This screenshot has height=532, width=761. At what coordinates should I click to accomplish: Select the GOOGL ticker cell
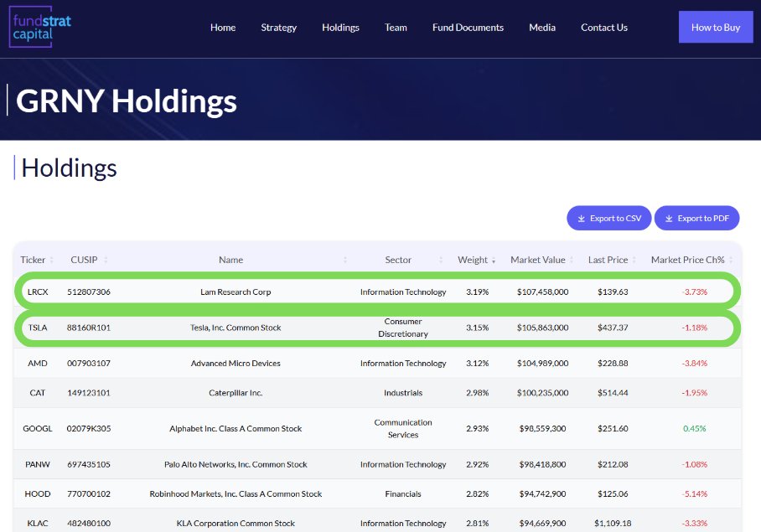click(38, 429)
